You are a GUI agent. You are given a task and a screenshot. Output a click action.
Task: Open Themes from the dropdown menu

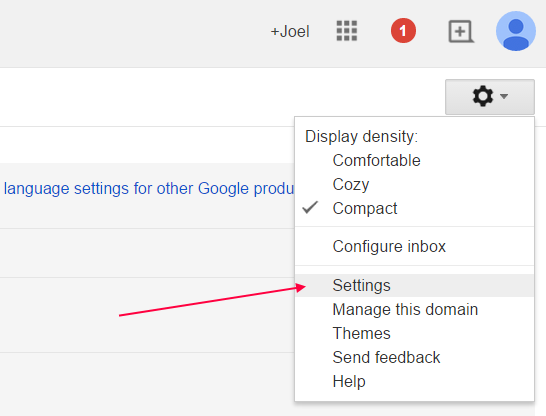tap(361, 333)
